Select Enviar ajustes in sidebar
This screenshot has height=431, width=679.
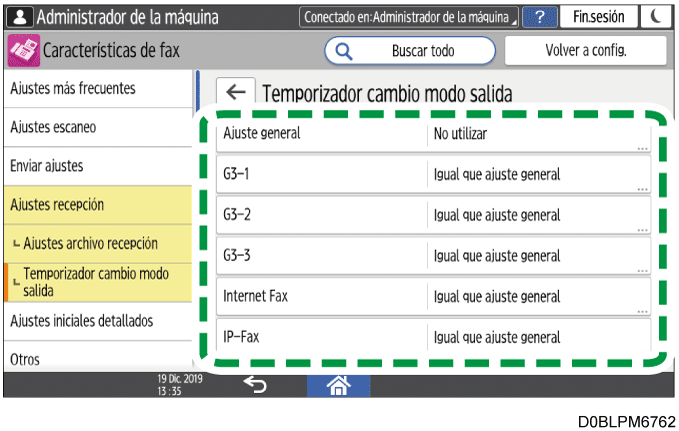pos(97,165)
